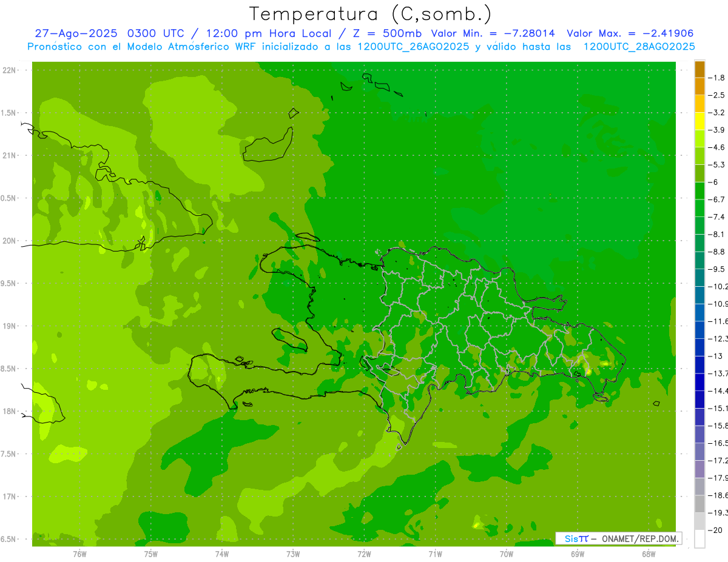
Task: Click the '-5.3' colorbar value
Action: coord(716,164)
